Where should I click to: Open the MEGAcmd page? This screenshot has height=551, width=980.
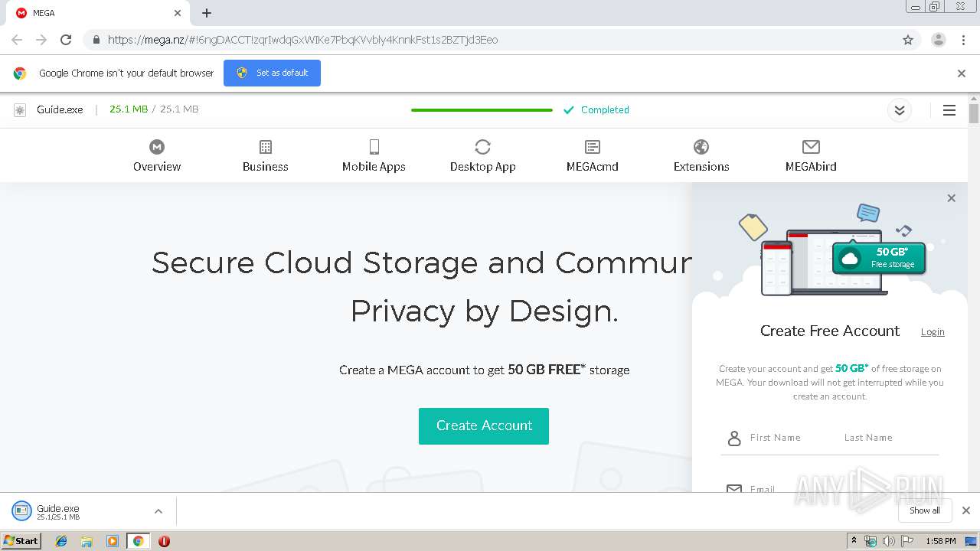pyautogui.click(x=593, y=156)
